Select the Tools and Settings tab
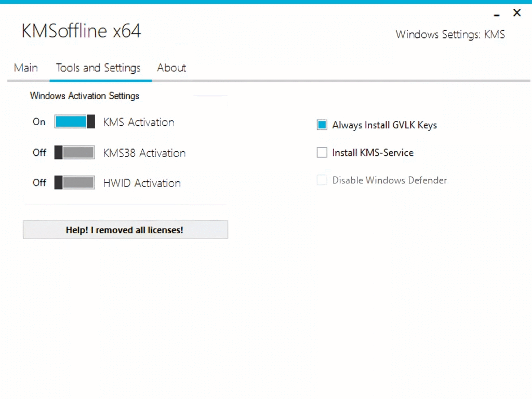 (98, 68)
